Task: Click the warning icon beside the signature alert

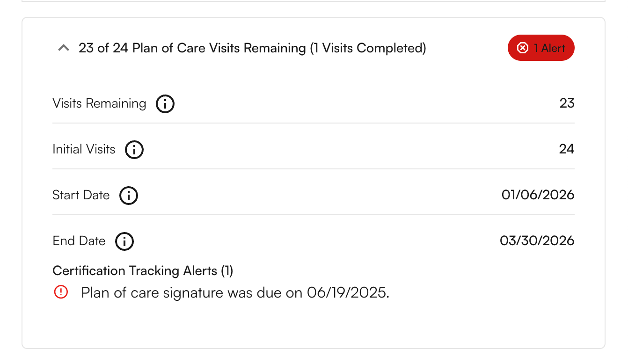Action: [x=61, y=292]
